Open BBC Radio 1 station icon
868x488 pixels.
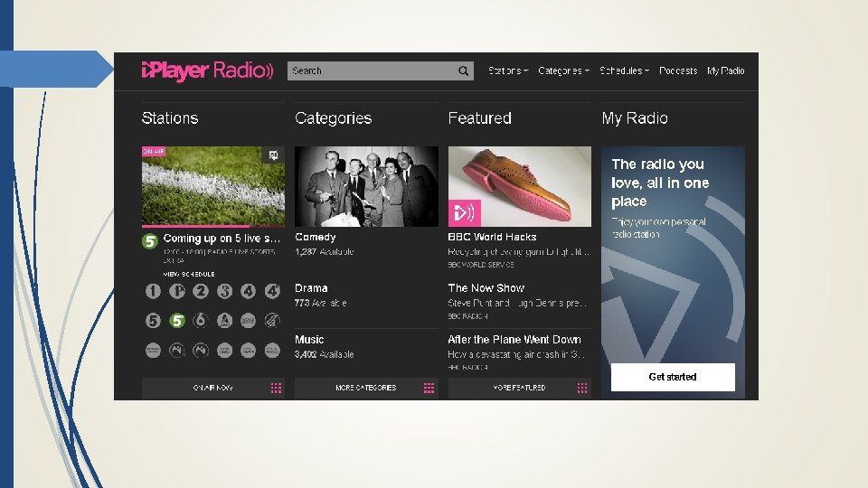point(154,291)
